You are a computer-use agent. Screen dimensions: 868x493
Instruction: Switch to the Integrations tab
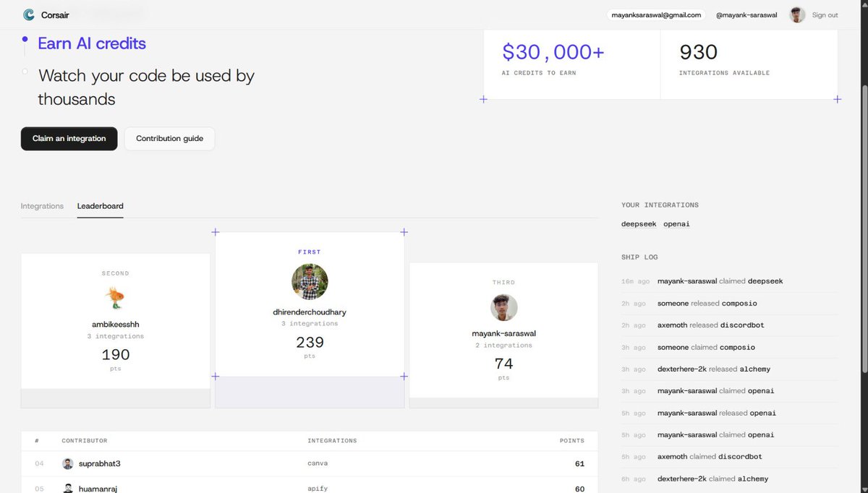click(42, 206)
